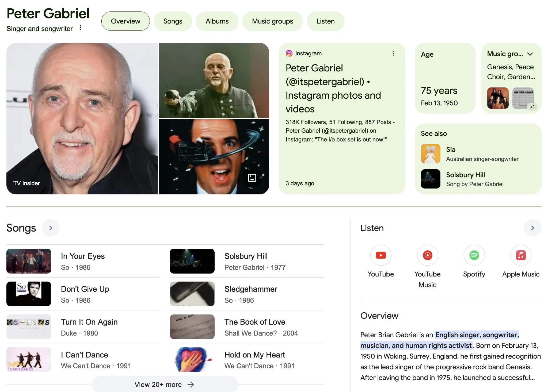Expand Songs section arrow
548x392 pixels.
pos(51,228)
